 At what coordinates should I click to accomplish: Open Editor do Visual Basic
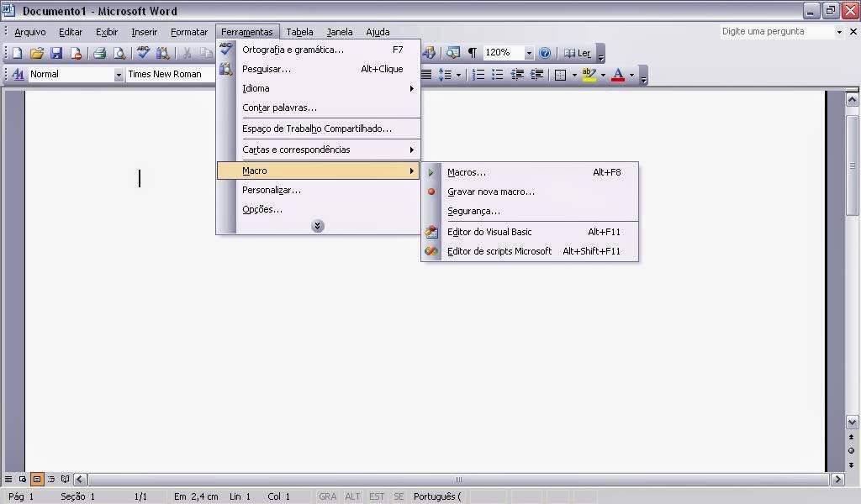(530, 232)
